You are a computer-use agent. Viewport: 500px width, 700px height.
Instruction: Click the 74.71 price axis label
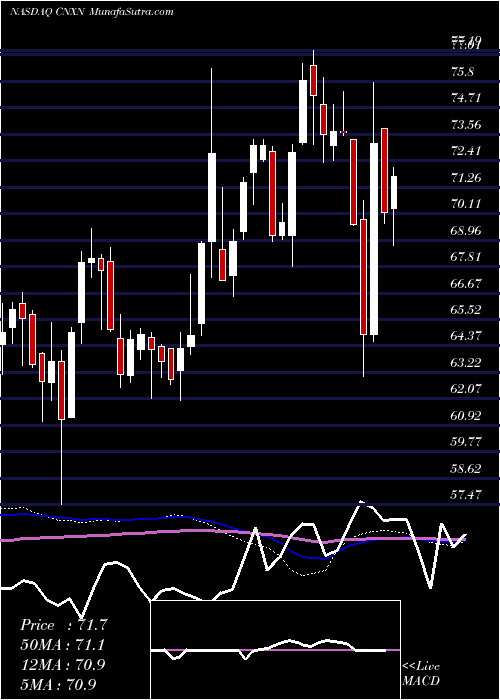click(x=466, y=98)
